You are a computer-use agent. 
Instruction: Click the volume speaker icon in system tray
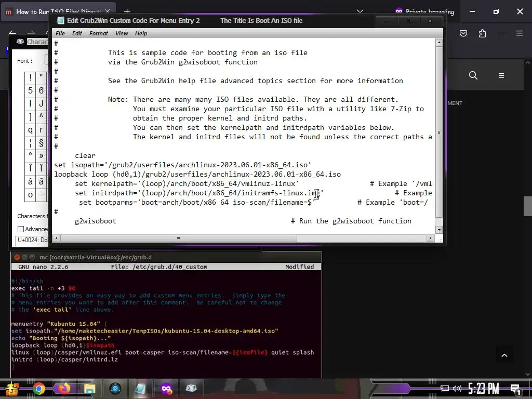(457, 389)
